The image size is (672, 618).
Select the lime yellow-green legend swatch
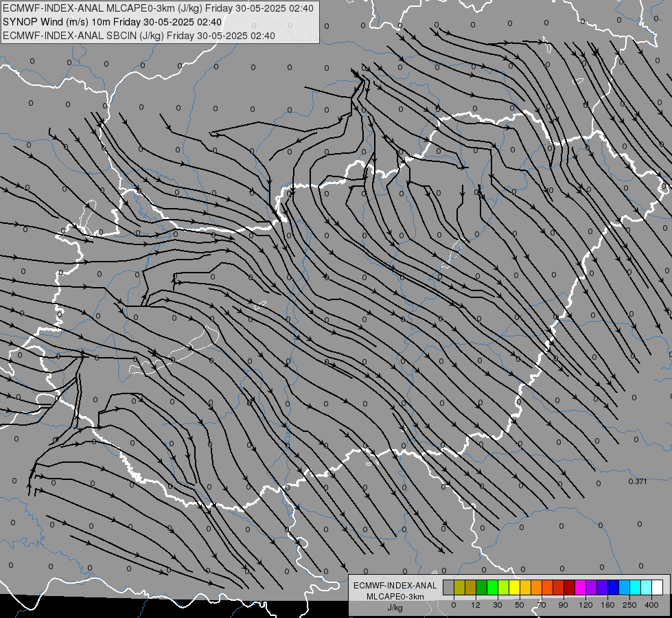click(504, 587)
